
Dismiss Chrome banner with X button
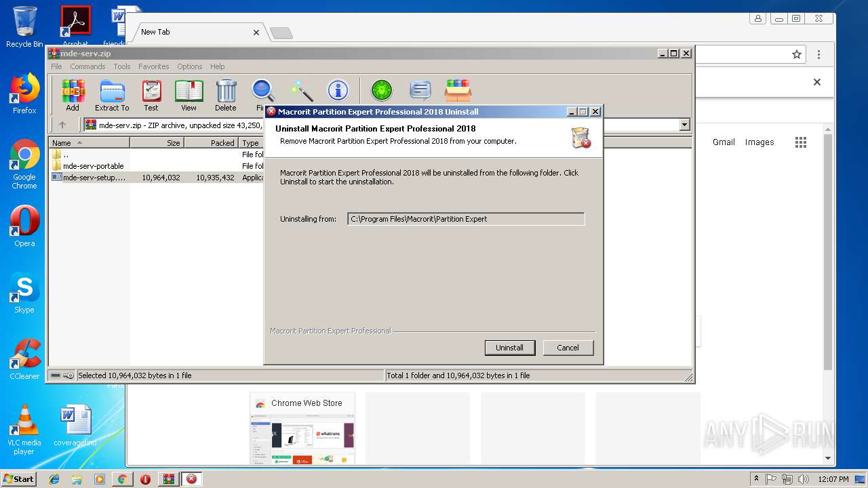pos(817,82)
